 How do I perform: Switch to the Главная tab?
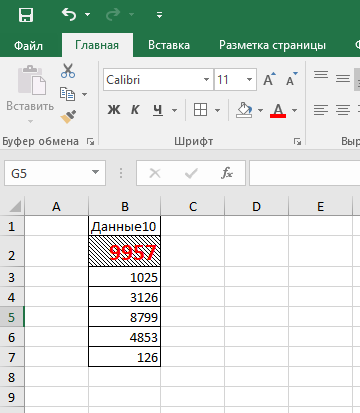point(97,45)
